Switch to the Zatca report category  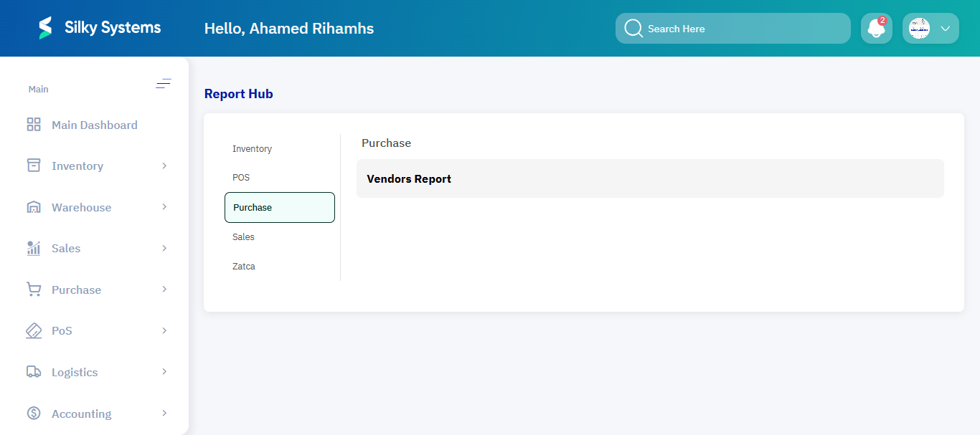click(x=243, y=266)
